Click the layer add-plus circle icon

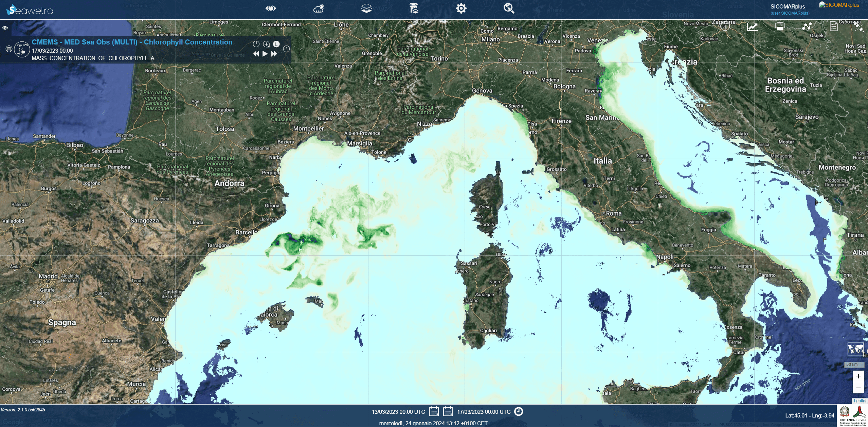coord(266,44)
